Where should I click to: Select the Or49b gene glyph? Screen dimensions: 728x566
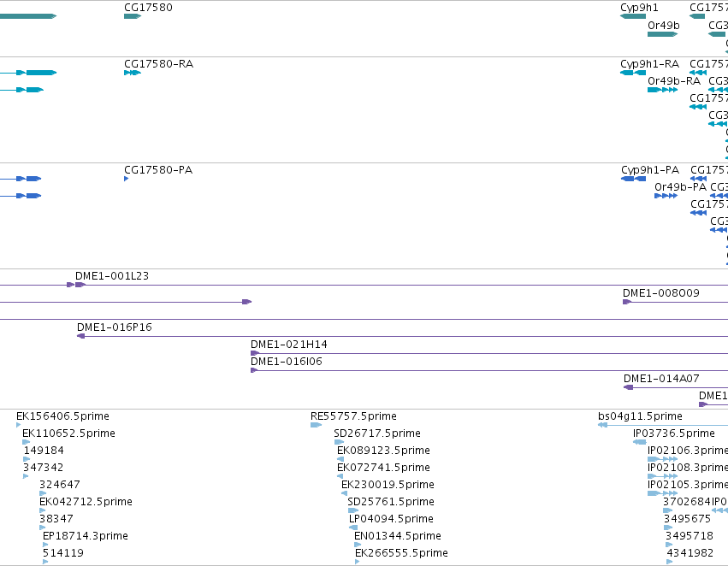662,34
